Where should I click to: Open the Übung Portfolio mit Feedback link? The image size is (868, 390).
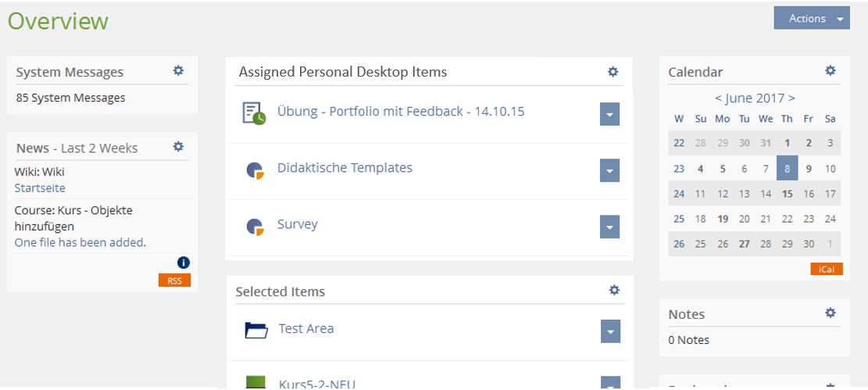pos(400,112)
